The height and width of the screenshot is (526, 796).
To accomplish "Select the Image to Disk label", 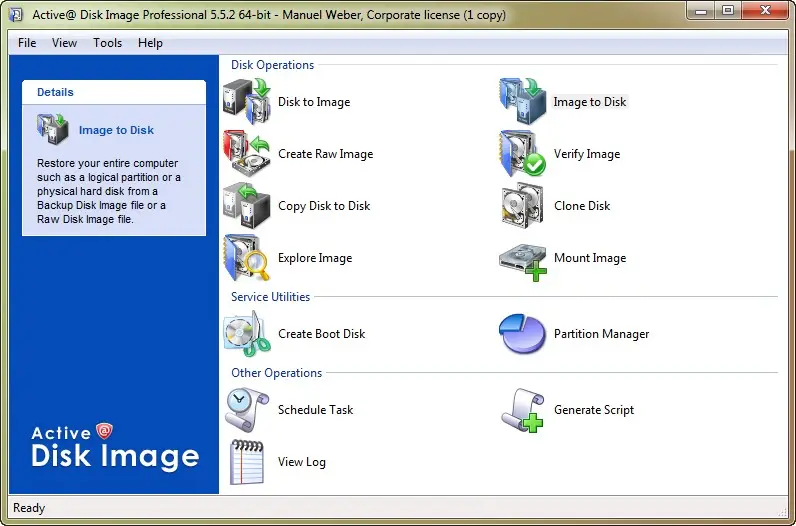I will 590,102.
